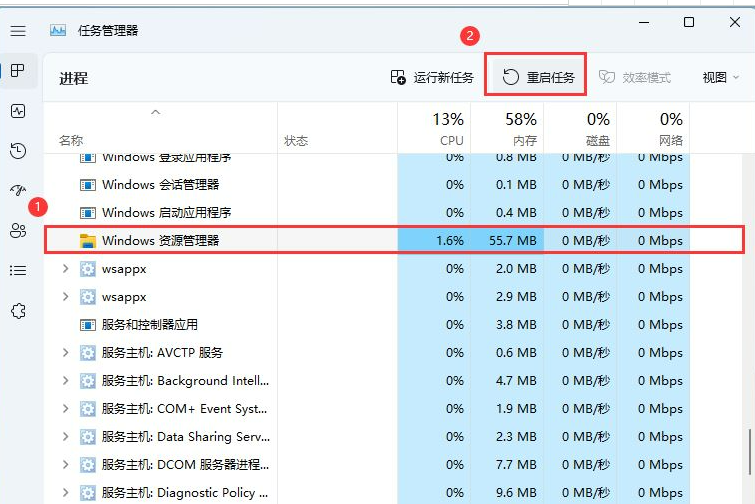Click the 效率模式 button
755x504 pixels.
635,77
